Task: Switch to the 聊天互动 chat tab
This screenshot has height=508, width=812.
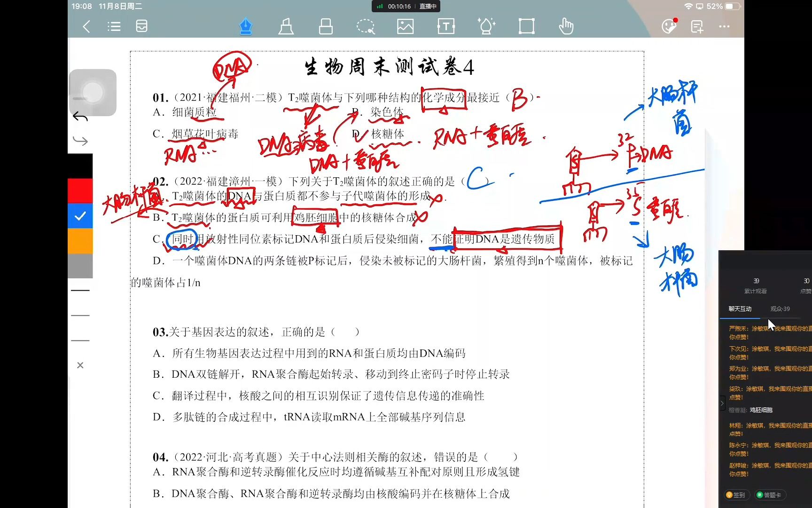Action: point(739,309)
